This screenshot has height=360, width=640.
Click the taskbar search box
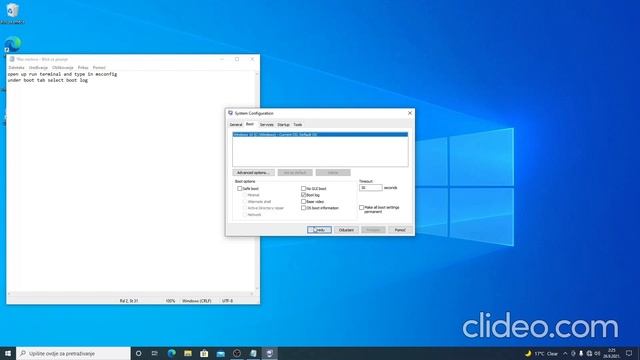(x=73, y=353)
